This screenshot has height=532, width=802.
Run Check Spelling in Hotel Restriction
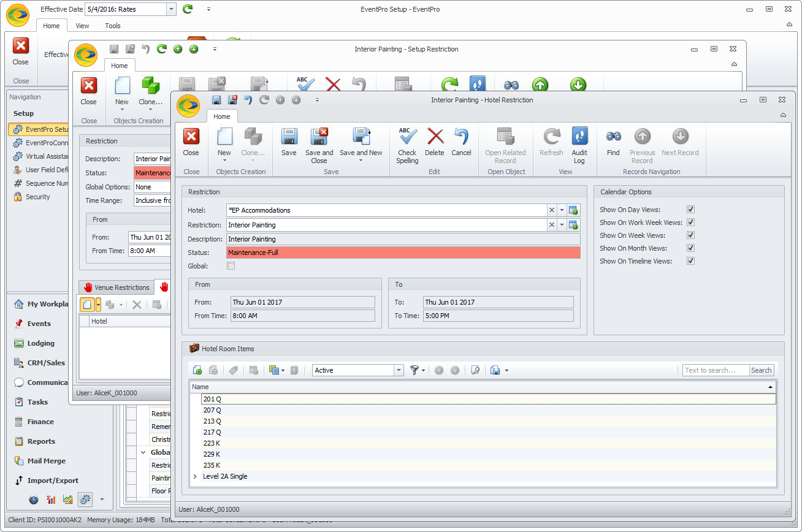coord(407,146)
